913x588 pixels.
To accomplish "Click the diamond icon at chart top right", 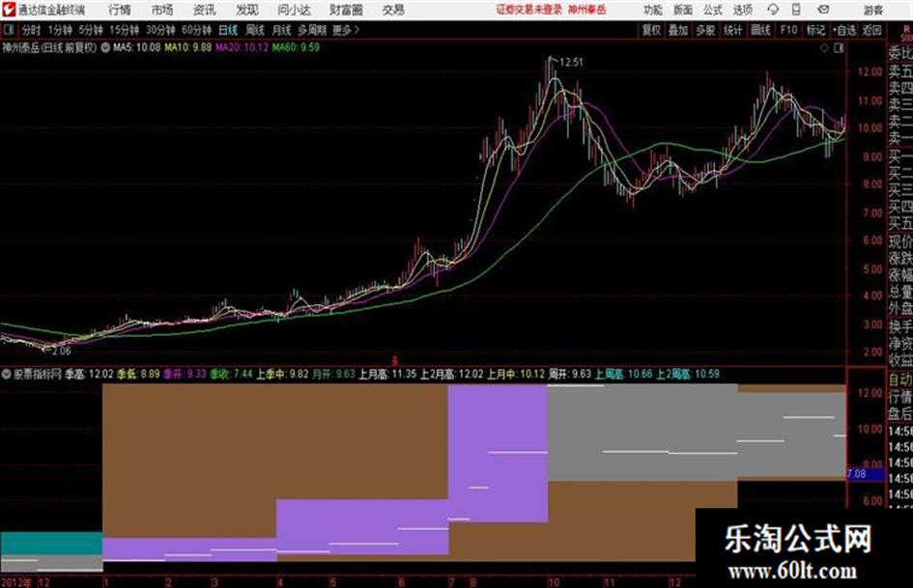I will coord(824,48).
